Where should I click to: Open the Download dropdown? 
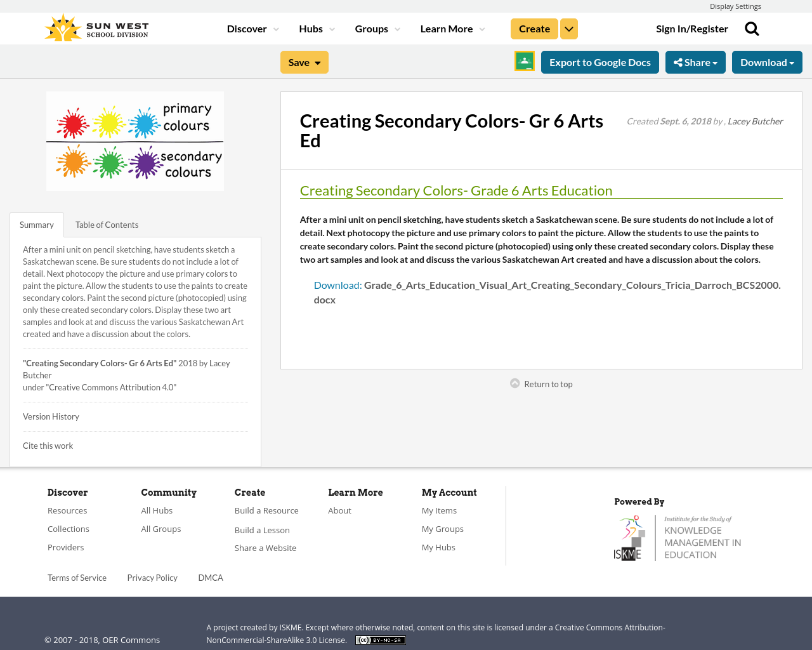click(766, 61)
